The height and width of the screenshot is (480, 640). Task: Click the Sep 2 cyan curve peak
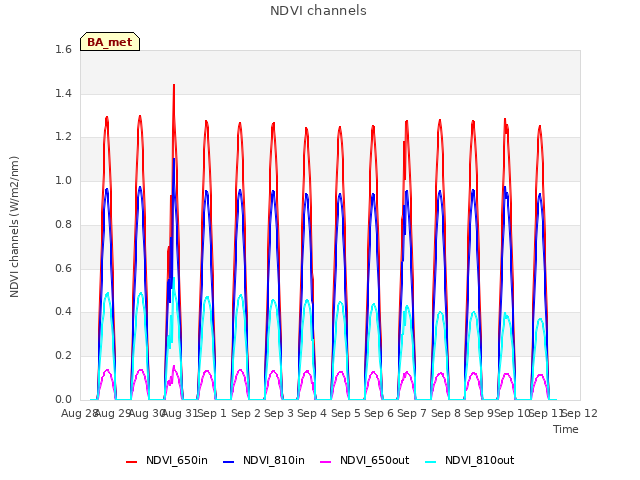coord(240,296)
